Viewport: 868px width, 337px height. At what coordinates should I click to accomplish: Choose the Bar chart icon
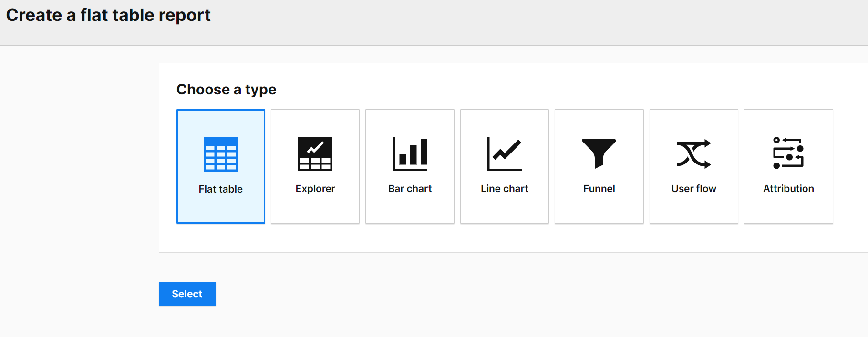coord(410,153)
